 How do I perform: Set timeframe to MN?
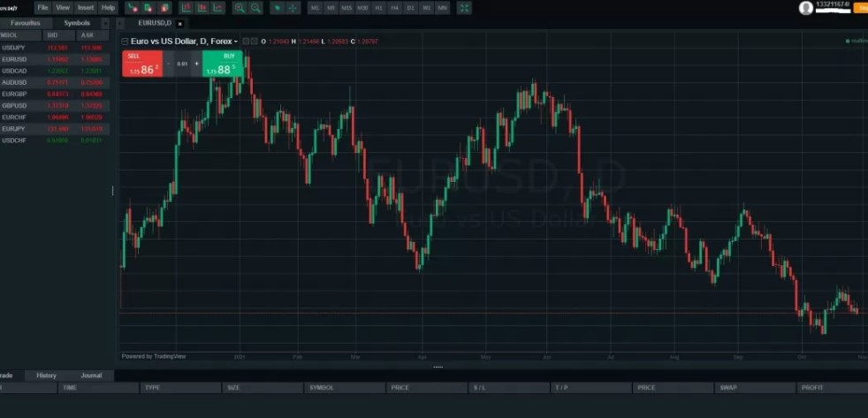click(442, 8)
